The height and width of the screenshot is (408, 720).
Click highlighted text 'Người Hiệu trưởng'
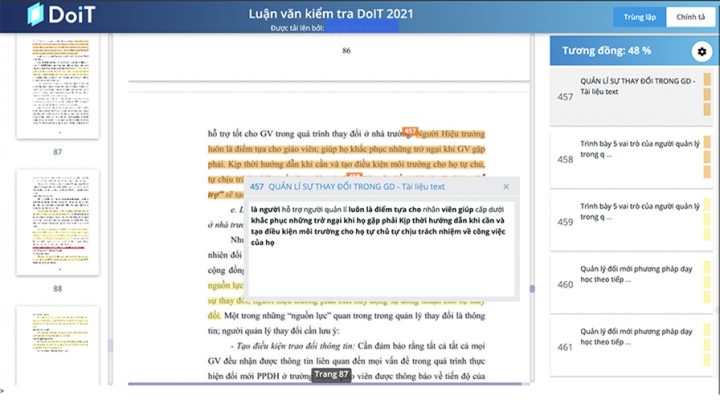coord(451,134)
